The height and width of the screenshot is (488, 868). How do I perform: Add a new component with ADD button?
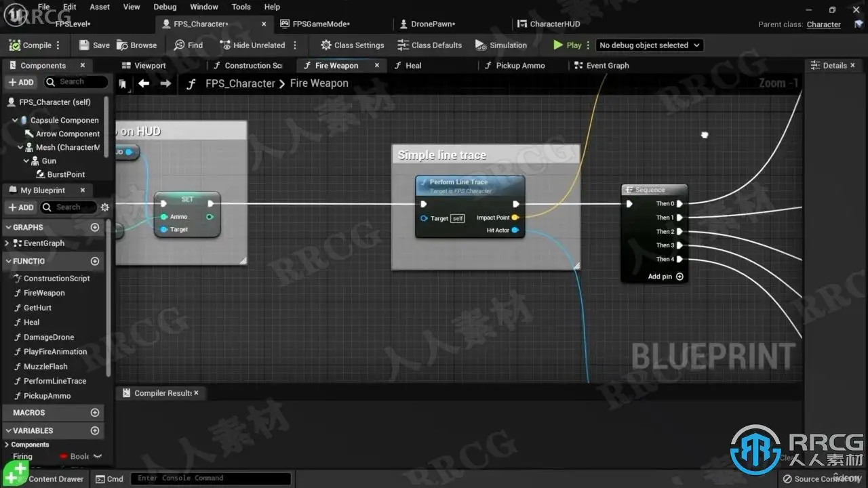coord(21,82)
